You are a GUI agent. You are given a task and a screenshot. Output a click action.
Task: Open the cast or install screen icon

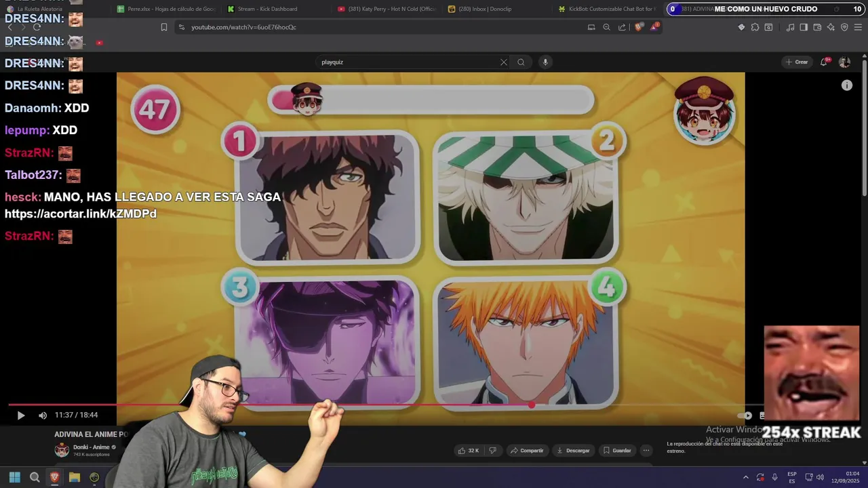[x=591, y=27]
